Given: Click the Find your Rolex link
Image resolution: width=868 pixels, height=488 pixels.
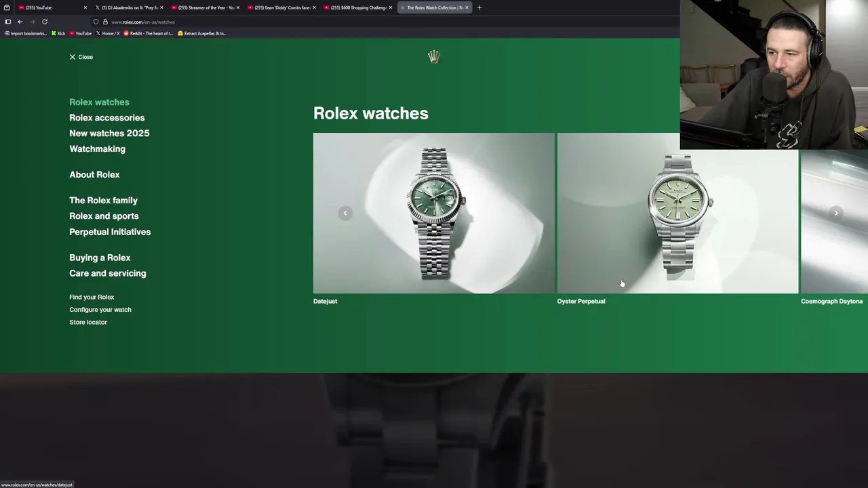Looking at the screenshot, I should tap(92, 297).
